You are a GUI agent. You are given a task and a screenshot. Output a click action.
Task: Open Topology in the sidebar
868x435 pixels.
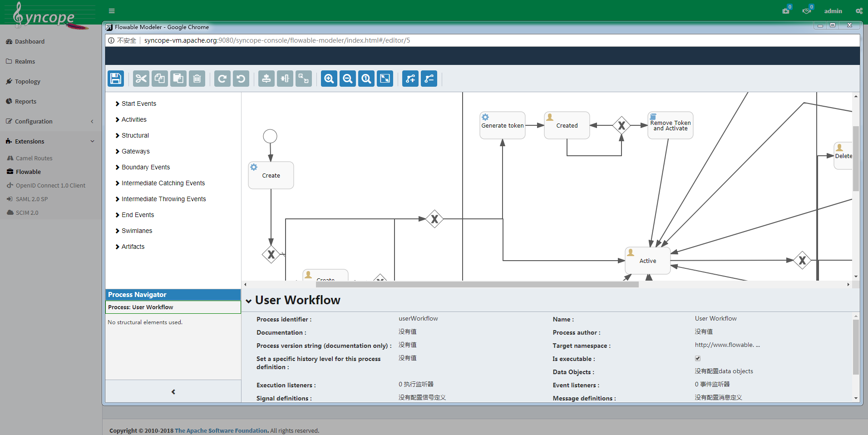coord(27,81)
